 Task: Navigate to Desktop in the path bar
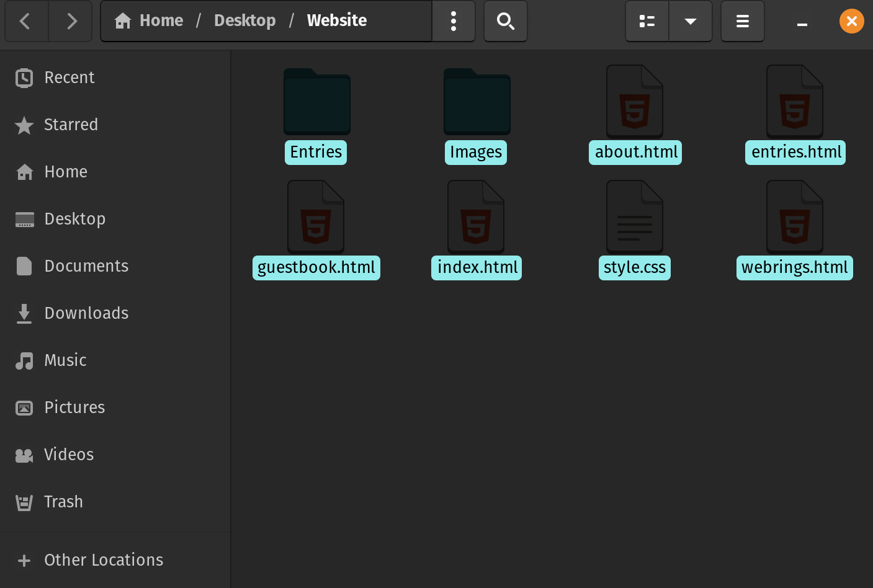[244, 20]
